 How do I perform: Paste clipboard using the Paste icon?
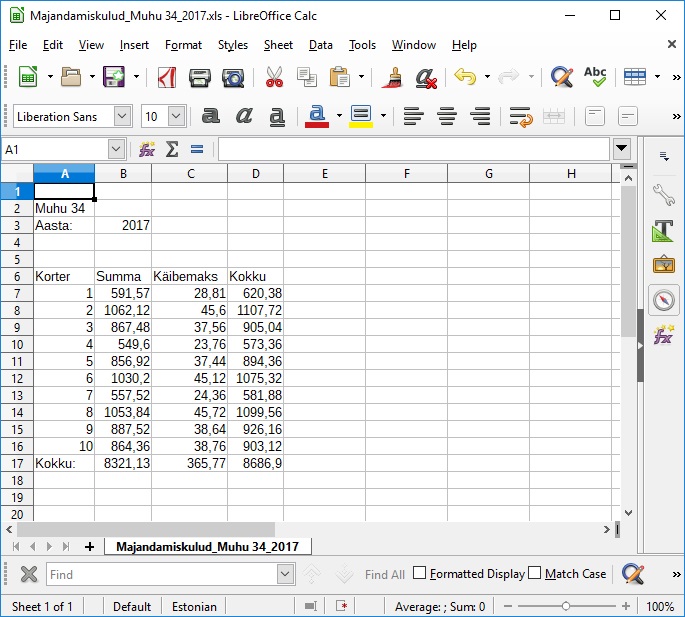(340, 77)
